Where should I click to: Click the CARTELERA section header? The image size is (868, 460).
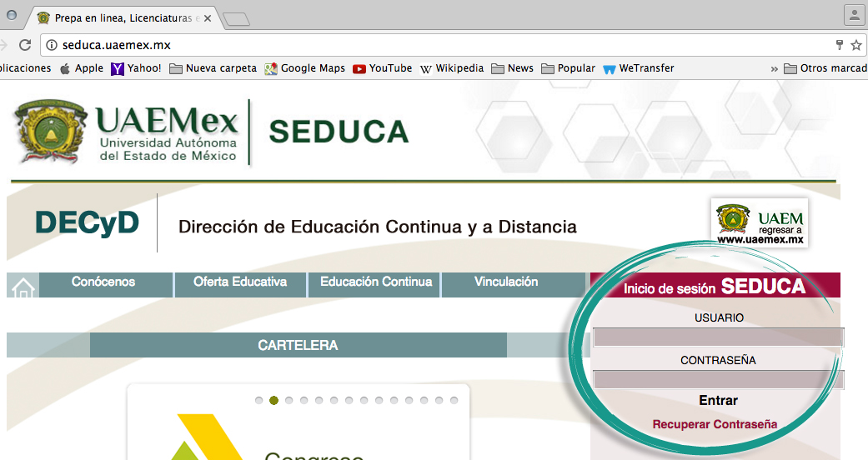coord(299,345)
